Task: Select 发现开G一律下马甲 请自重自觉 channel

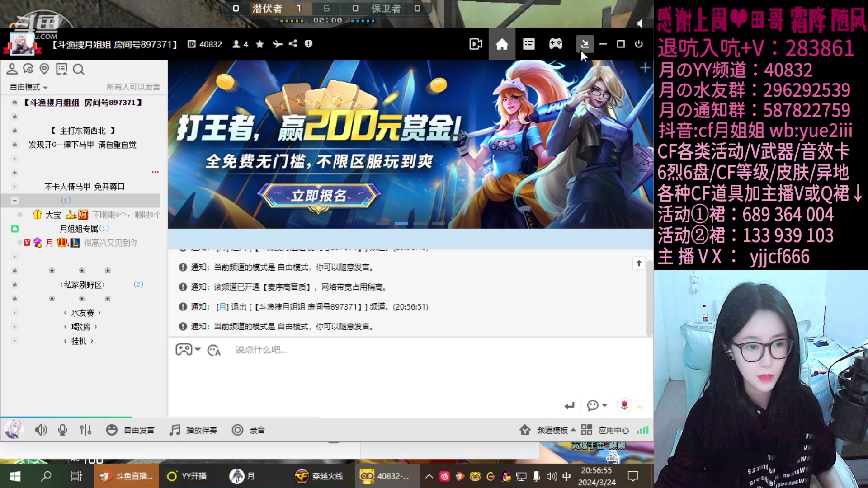Action: pos(83,145)
